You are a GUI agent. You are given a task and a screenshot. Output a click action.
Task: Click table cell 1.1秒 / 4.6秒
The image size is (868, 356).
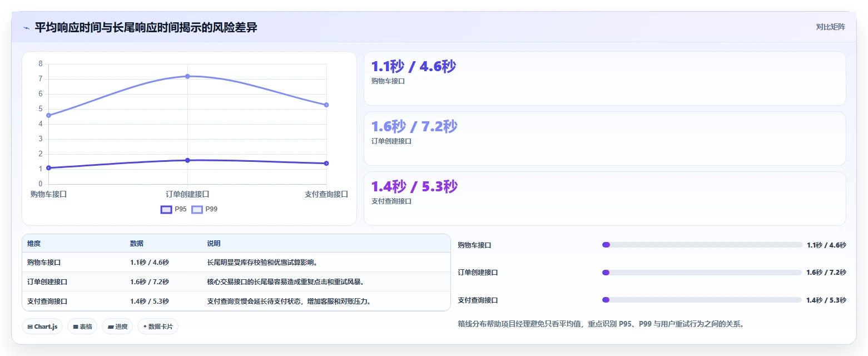(x=150, y=263)
